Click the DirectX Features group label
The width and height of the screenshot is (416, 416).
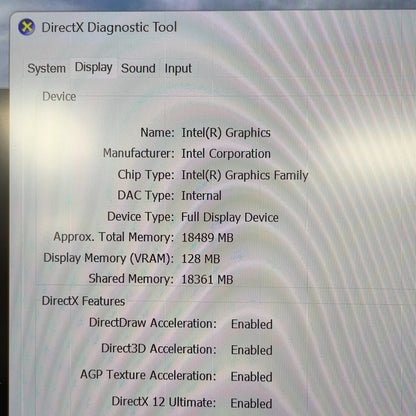(83, 301)
